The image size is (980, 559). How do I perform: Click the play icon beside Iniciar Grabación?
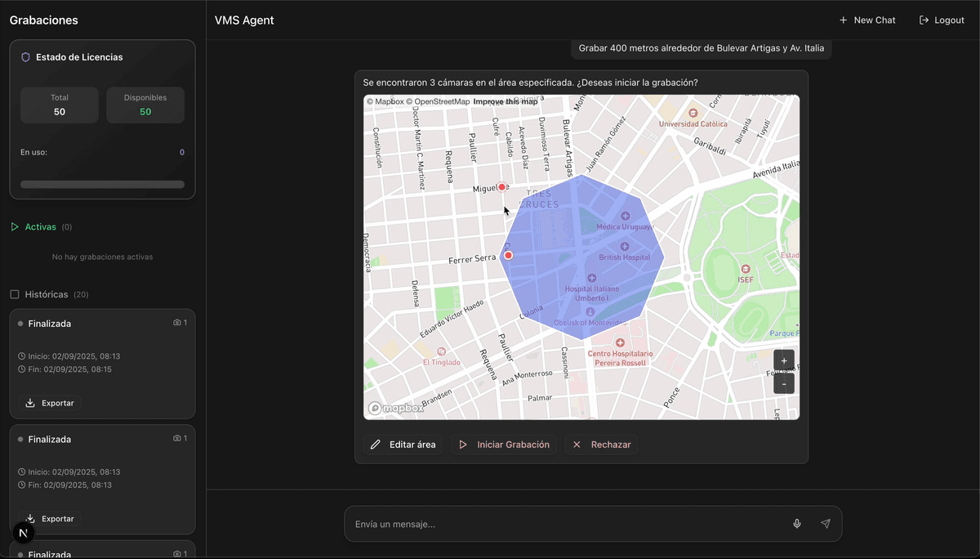pos(463,444)
